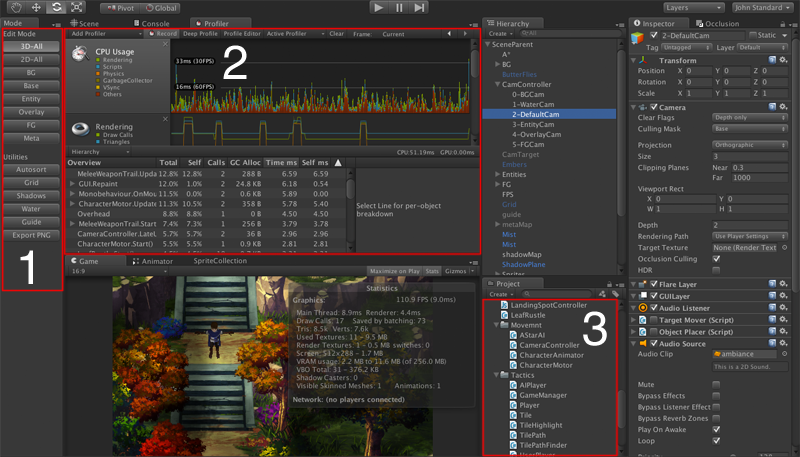Toggle the HDR checkbox

(x=716, y=270)
